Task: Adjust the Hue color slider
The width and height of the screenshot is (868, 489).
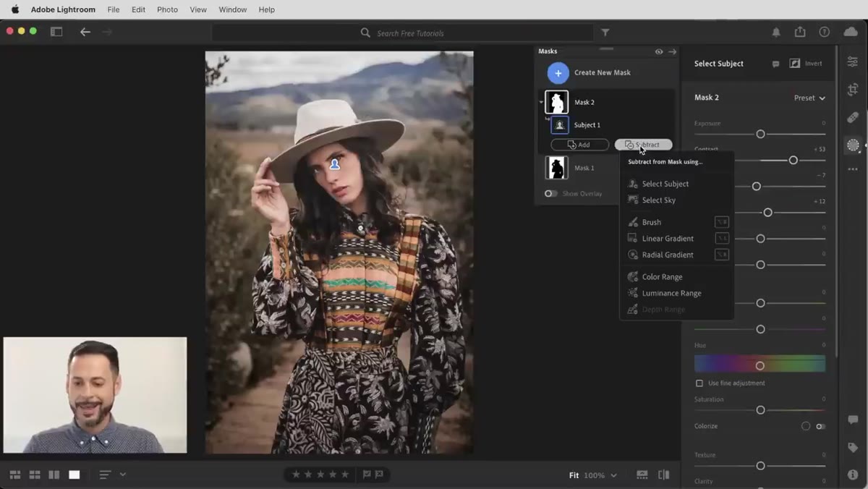Action: tap(759, 364)
